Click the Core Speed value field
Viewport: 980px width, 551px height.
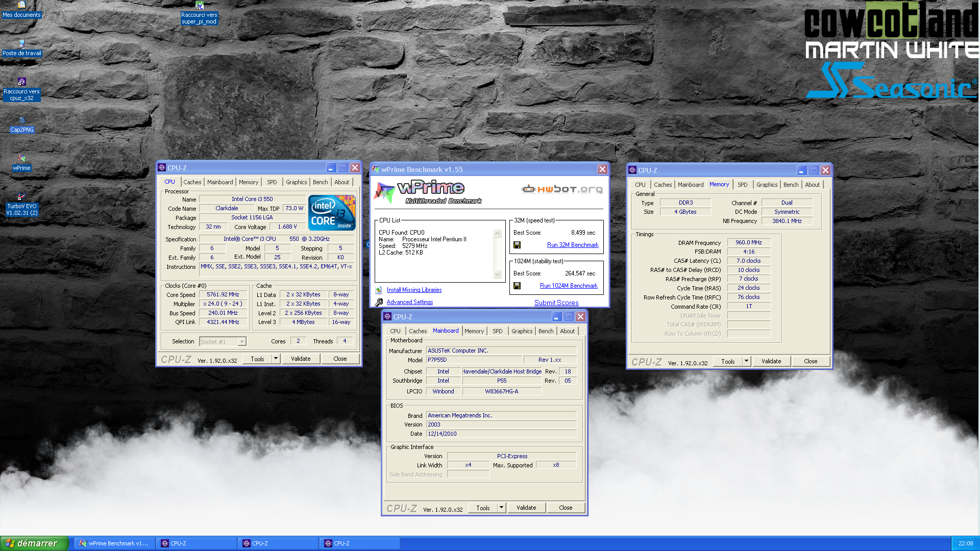click(223, 295)
